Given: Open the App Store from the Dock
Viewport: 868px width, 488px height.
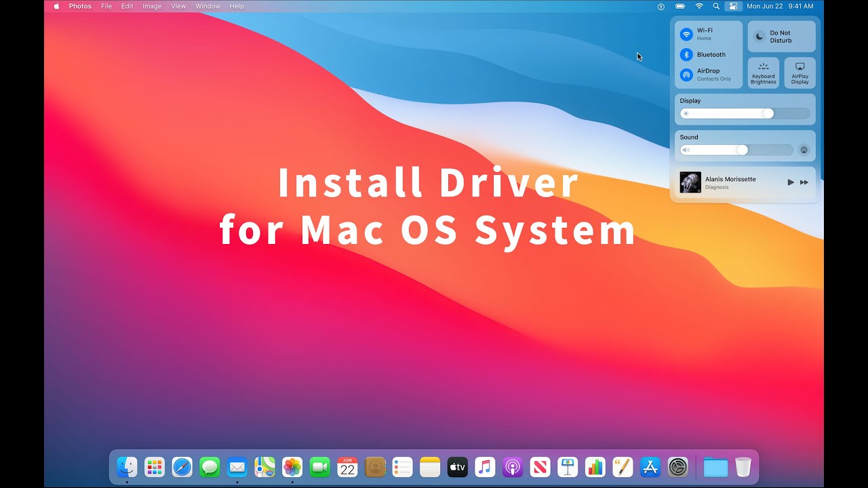Looking at the screenshot, I should point(651,467).
